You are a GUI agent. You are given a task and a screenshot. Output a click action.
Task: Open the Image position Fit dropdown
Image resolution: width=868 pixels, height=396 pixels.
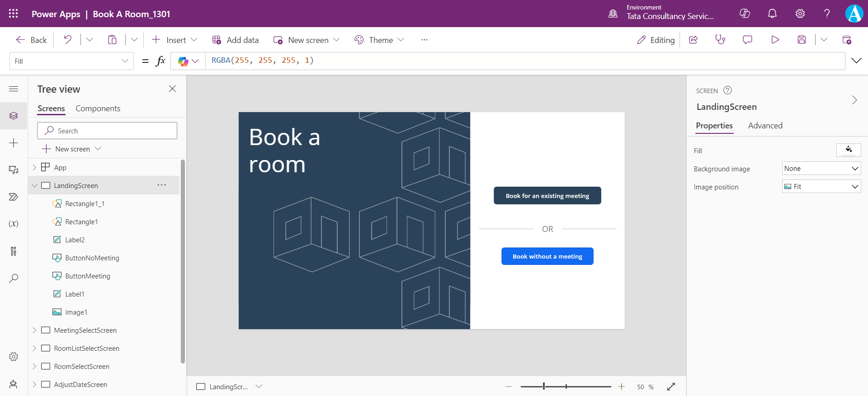click(821, 187)
